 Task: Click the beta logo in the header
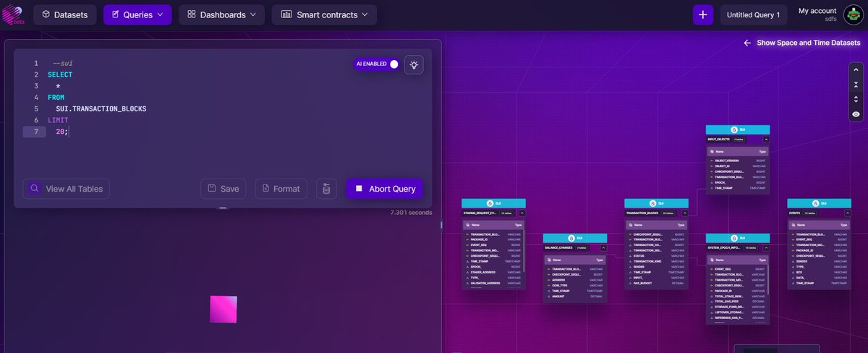point(14,15)
